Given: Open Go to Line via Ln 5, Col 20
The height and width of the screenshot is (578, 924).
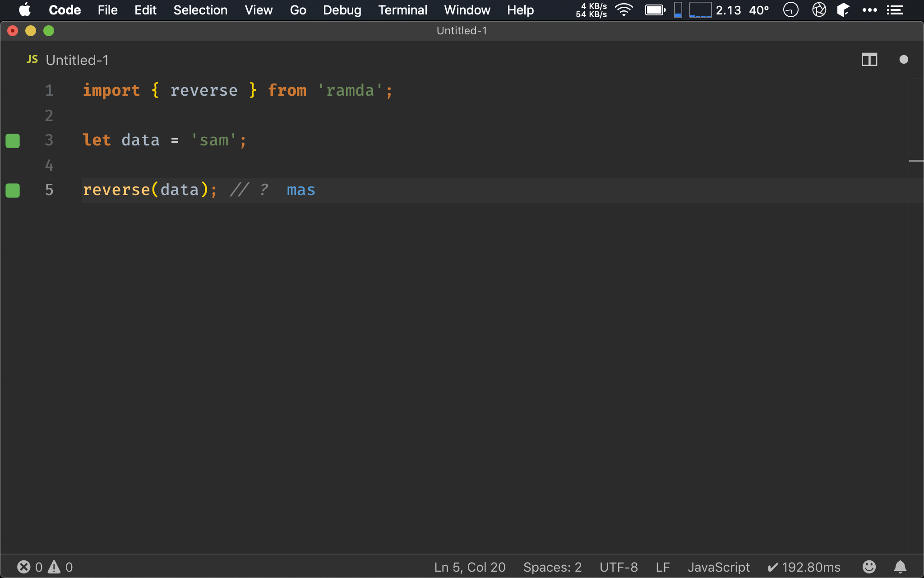Looking at the screenshot, I should (x=470, y=567).
